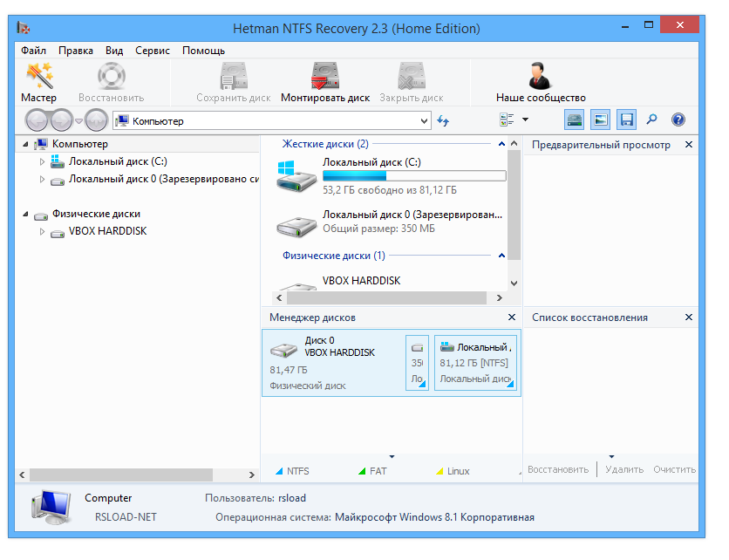Expand the Локальный диск (C:) tree node

pyautogui.click(x=40, y=161)
